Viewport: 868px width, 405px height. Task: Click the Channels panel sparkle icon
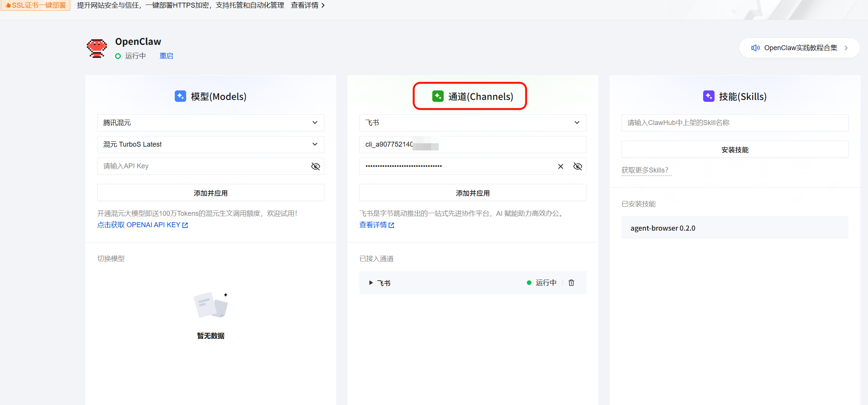[x=438, y=96]
